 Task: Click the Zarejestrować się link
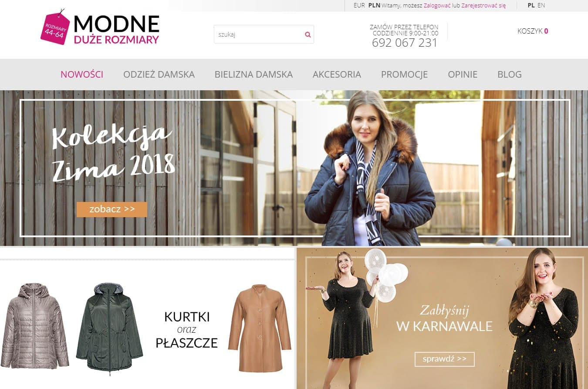click(483, 6)
